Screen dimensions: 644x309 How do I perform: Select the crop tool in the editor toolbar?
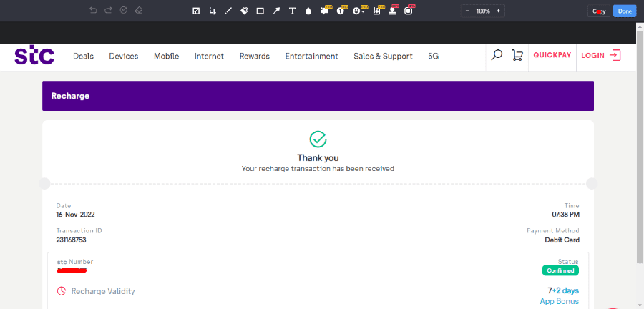click(212, 11)
